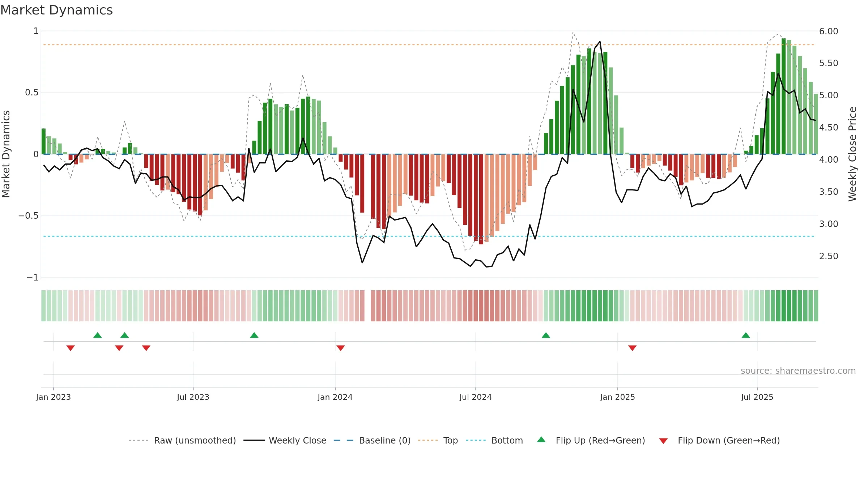The height and width of the screenshot is (488, 868).
Task: Click the Jul 2023 x-axis label
Action: point(193,397)
